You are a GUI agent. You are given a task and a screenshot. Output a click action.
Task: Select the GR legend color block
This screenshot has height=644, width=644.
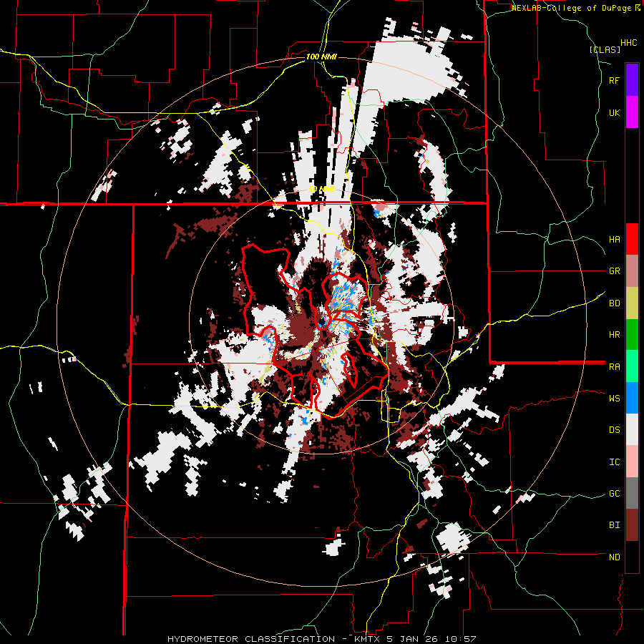point(632,271)
